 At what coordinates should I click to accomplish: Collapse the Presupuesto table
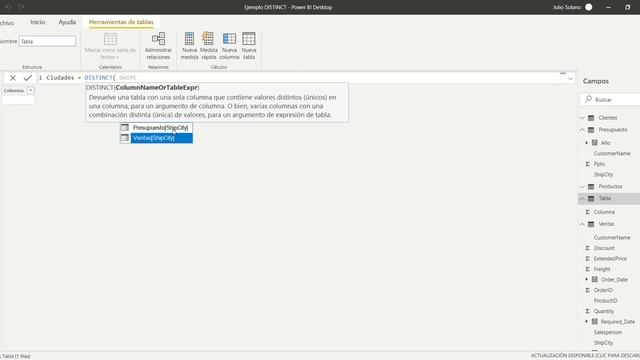point(582,129)
